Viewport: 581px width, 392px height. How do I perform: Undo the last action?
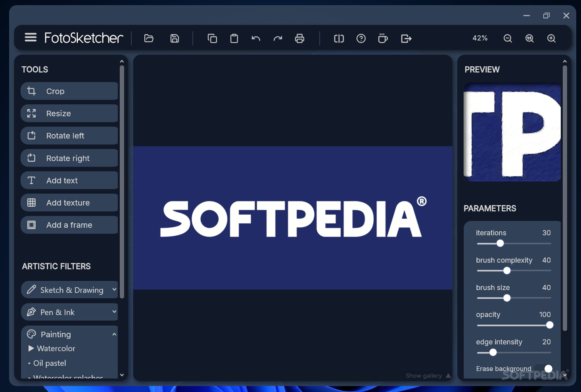[256, 38]
